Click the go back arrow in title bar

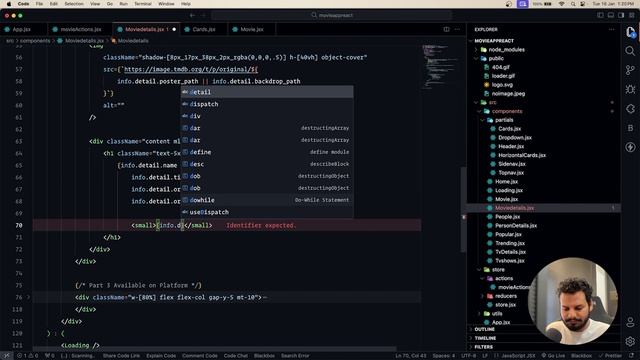(192, 15)
